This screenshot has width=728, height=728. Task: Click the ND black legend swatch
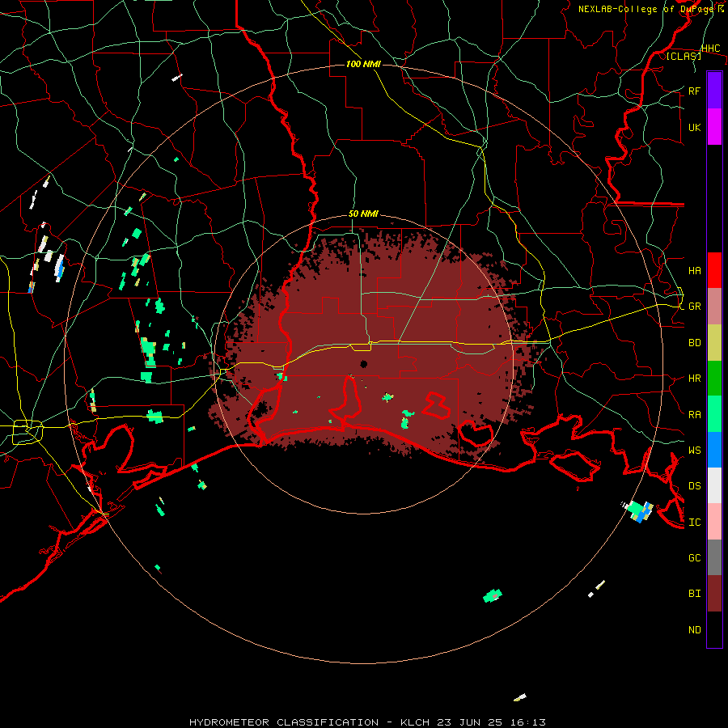coord(714,629)
